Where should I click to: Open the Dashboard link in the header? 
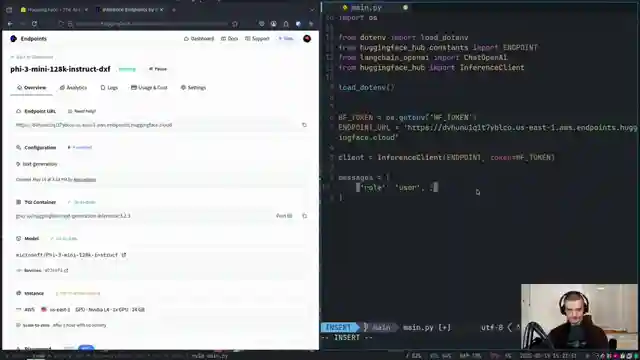[199, 38]
